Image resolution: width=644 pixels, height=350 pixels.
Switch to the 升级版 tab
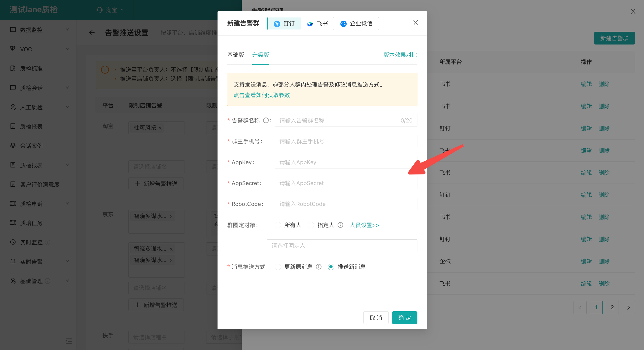tap(261, 55)
